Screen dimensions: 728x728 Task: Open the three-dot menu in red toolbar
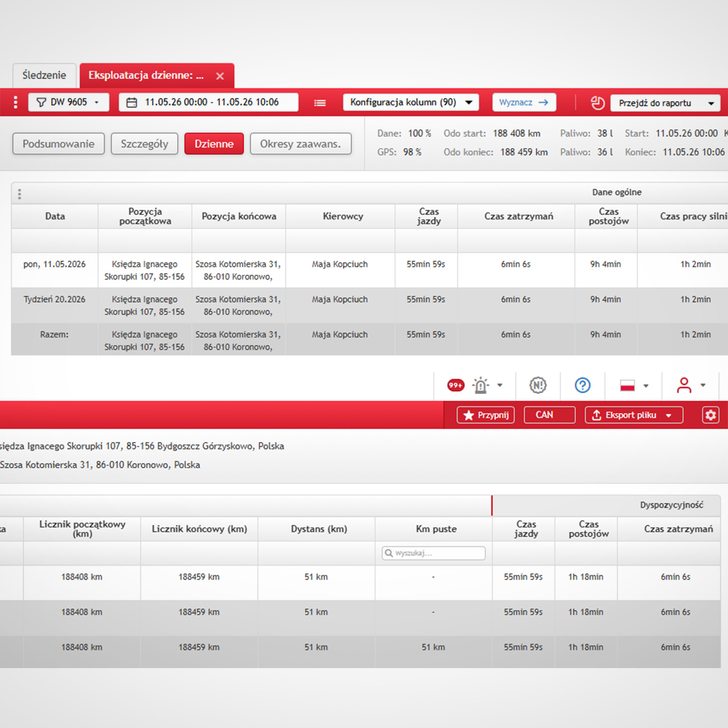[16, 102]
